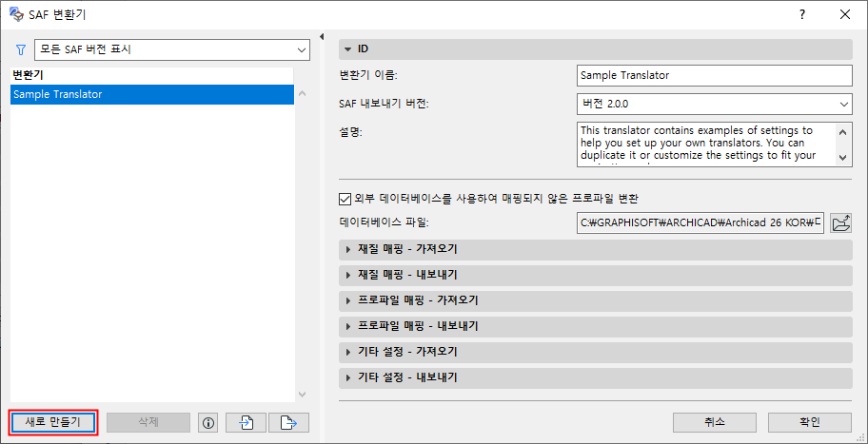Collapse the ID section

[595, 49]
